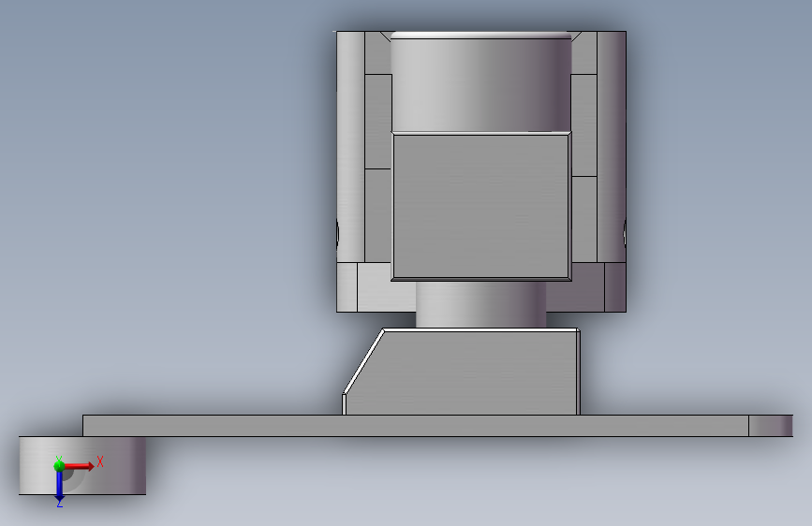Select the housing's left outer column face

[x=350, y=147]
